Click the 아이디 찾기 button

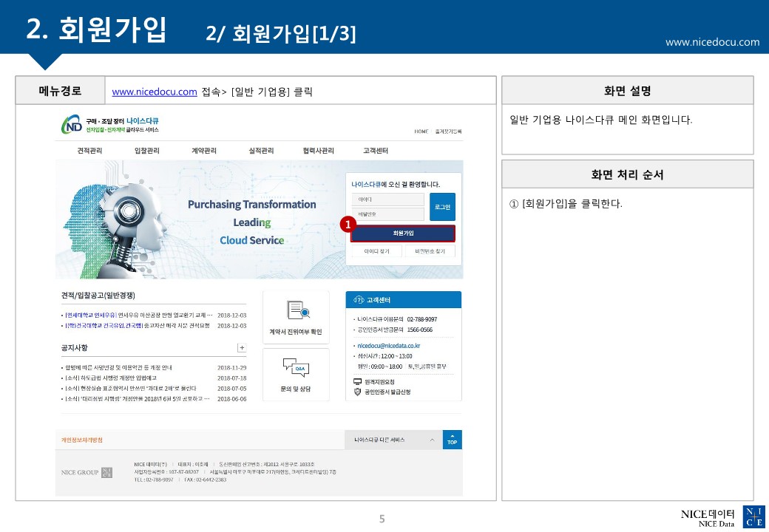(376, 250)
